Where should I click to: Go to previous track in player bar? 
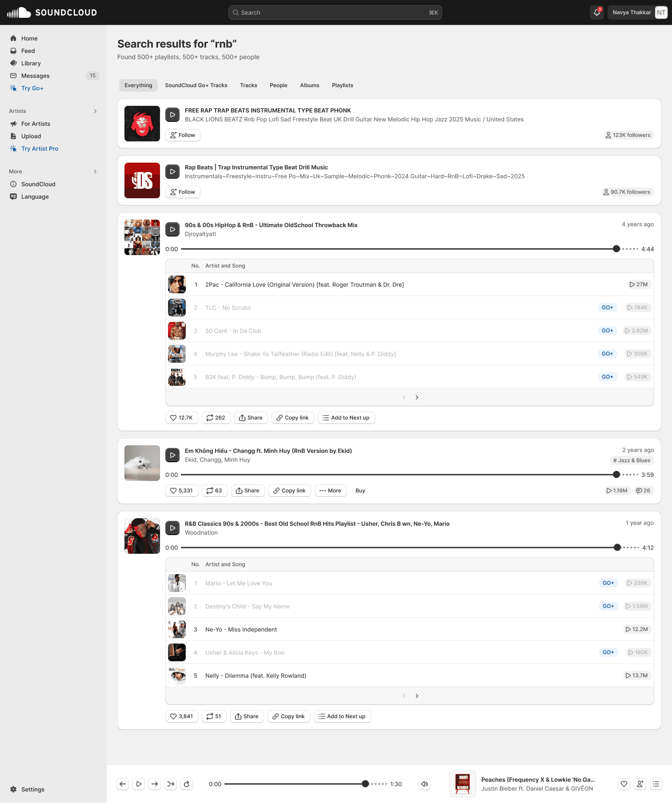click(123, 784)
